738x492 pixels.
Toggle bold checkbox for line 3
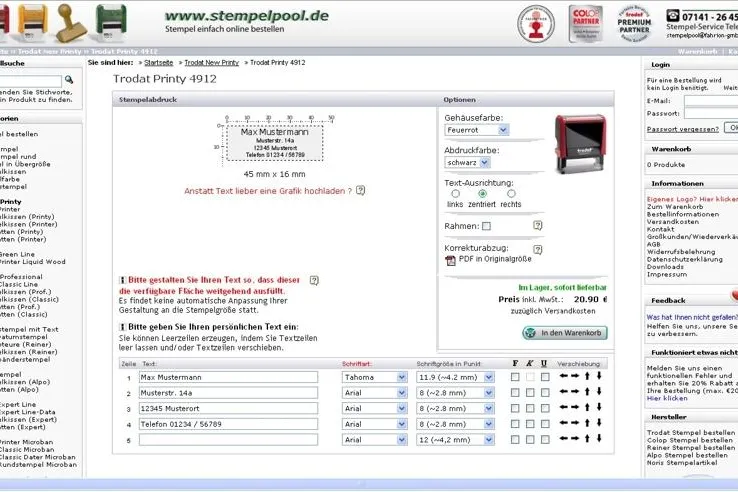pyautogui.click(x=515, y=408)
